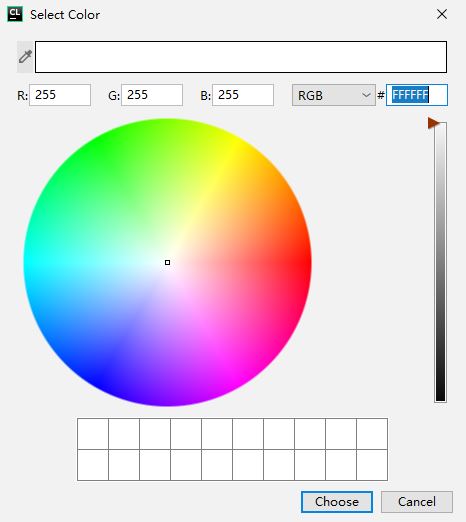Click the B value input field
The height and width of the screenshot is (522, 466).
(243, 95)
